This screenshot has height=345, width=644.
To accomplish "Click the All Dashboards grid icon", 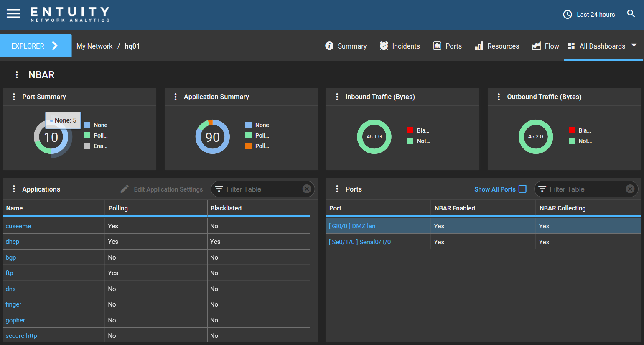I will (571, 46).
